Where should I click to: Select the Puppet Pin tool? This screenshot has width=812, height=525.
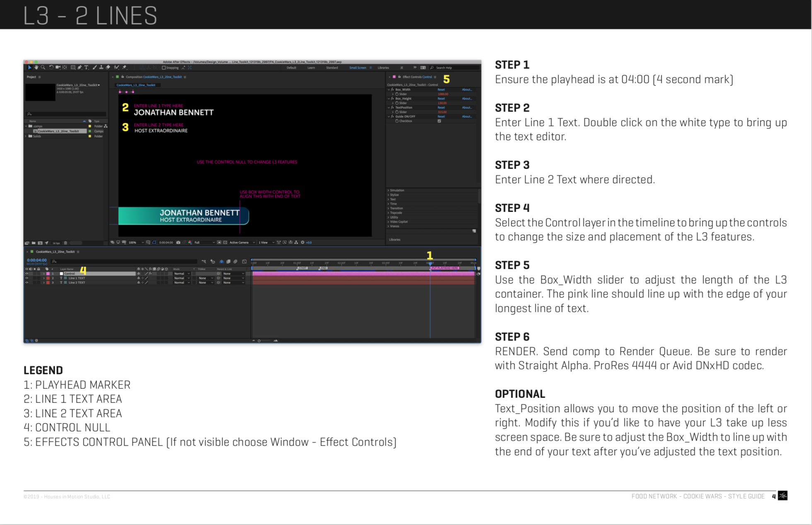point(124,67)
